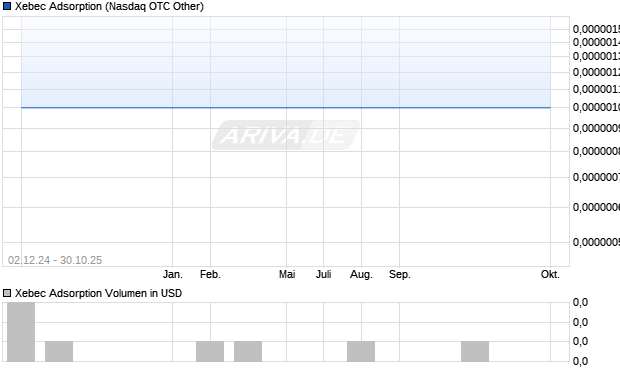
Task: Click the volume bar between Sep. and Okt.
Action: 475,351
